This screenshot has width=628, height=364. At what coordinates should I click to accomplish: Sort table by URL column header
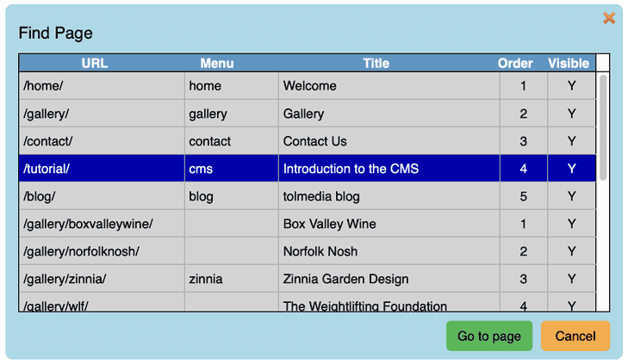(95, 63)
